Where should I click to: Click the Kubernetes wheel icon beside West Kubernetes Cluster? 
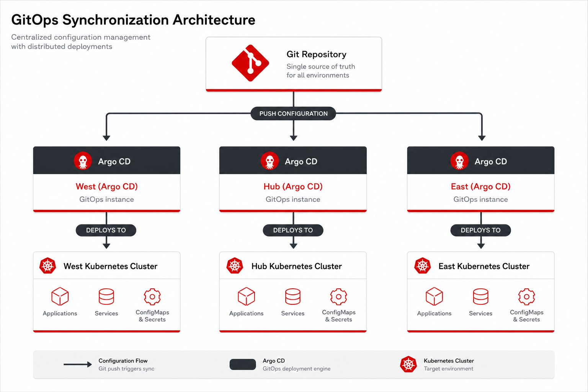[x=48, y=265]
